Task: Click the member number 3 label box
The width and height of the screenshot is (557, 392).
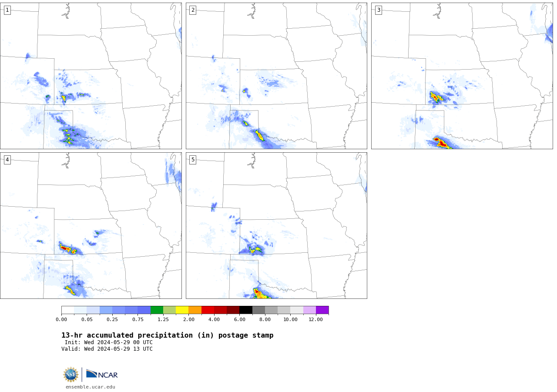Action: (378, 10)
